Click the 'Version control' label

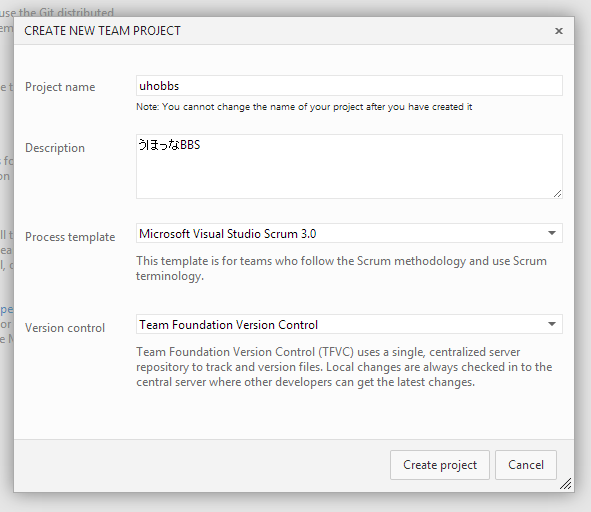click(65, 328)
